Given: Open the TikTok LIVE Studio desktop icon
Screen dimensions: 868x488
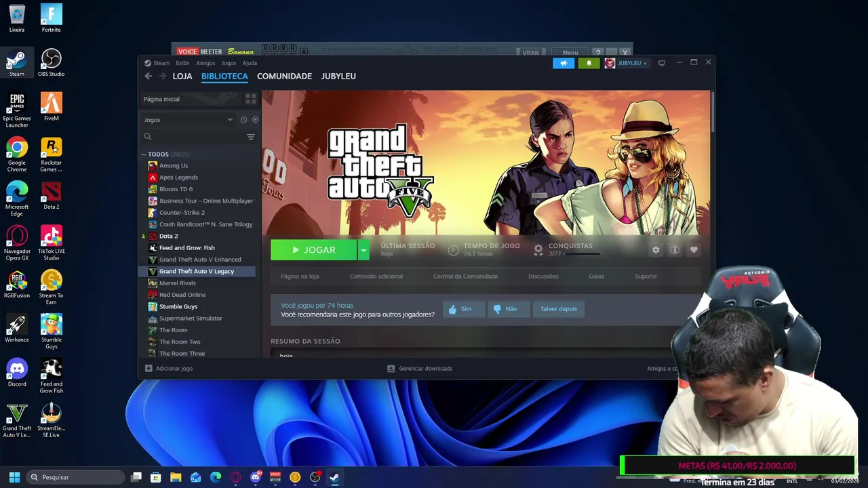Looking at the screenshot, I should (x=51, y=243).
